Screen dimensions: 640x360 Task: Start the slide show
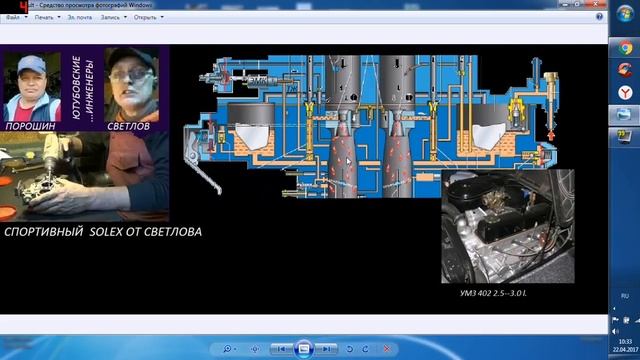point(304,349)
